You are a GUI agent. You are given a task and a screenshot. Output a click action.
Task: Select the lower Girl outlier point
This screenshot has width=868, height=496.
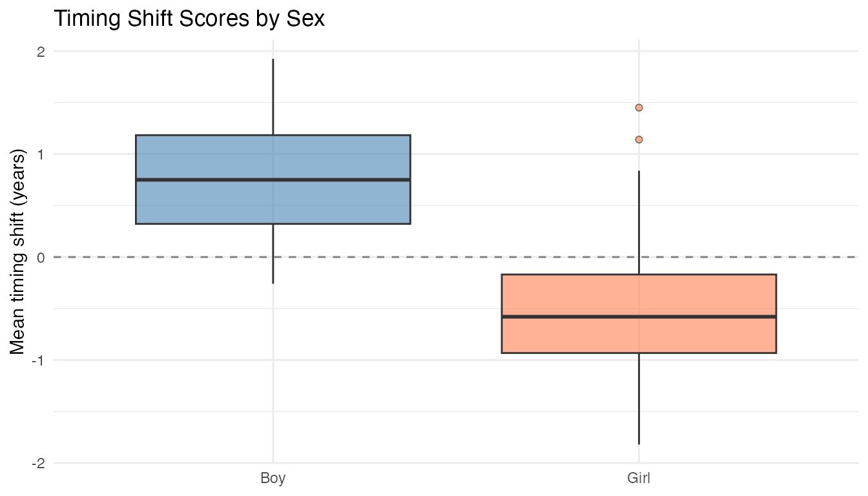click(x=639, y=139)
